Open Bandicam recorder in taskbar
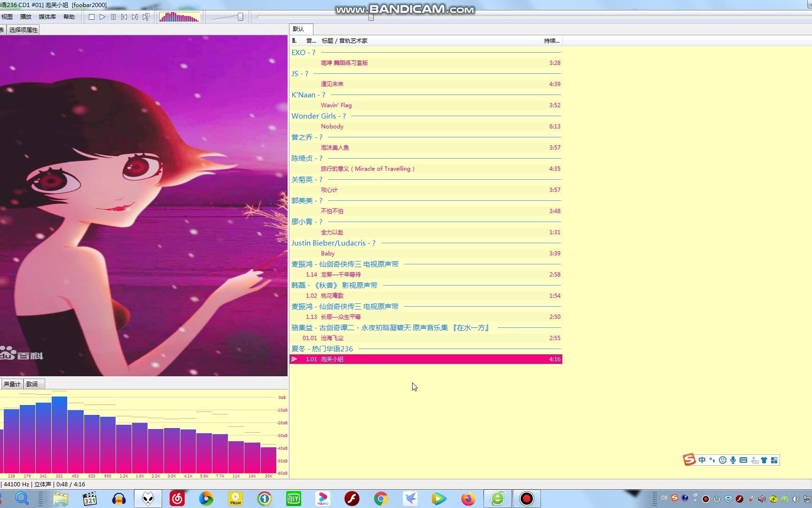 (x=527, y=499)
